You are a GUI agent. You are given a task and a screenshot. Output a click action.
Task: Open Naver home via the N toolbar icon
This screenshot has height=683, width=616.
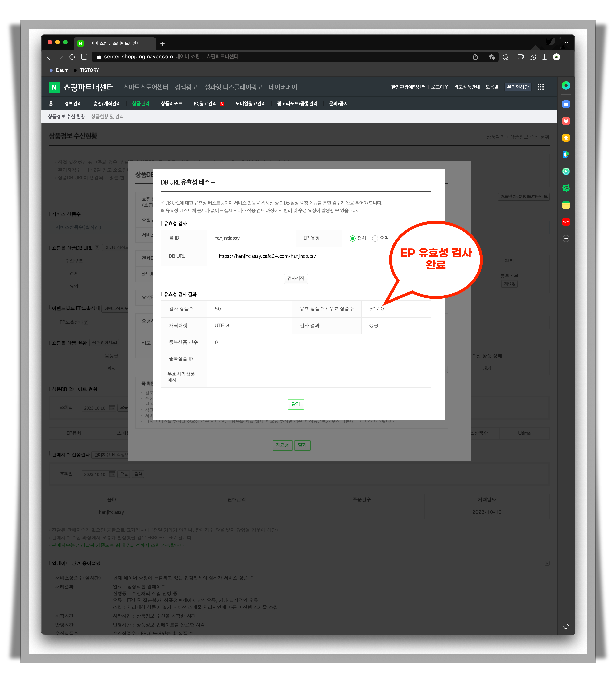pyautogui.click(x=84, y=56)
